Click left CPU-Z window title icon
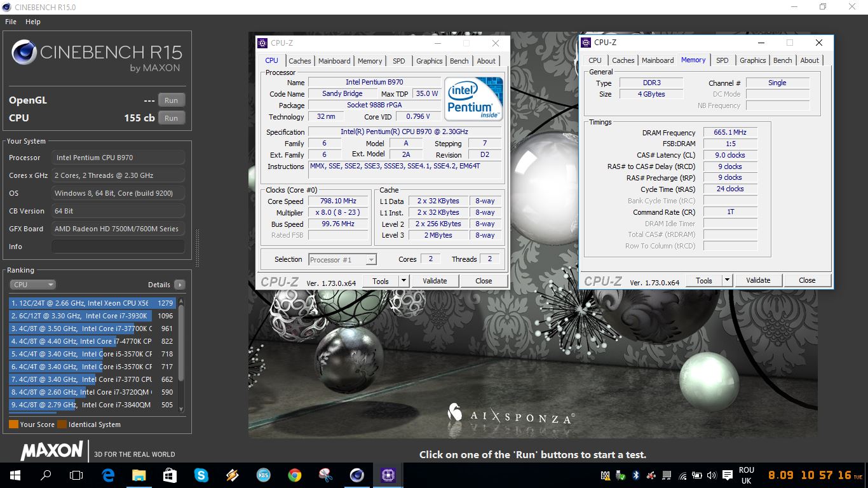Viewport: 868px width, 488px height. pyautogui.click(x=262, y=43)
